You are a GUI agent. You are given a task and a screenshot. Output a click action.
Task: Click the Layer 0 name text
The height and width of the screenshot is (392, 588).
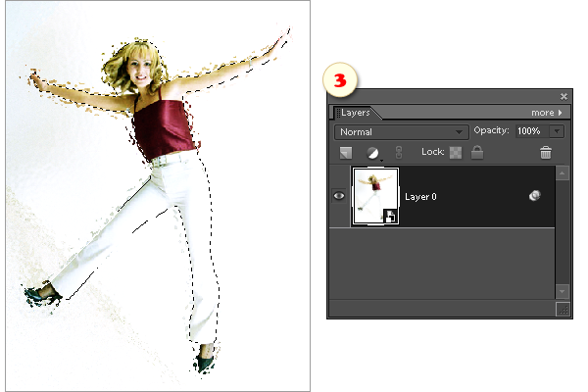[420, 197]
